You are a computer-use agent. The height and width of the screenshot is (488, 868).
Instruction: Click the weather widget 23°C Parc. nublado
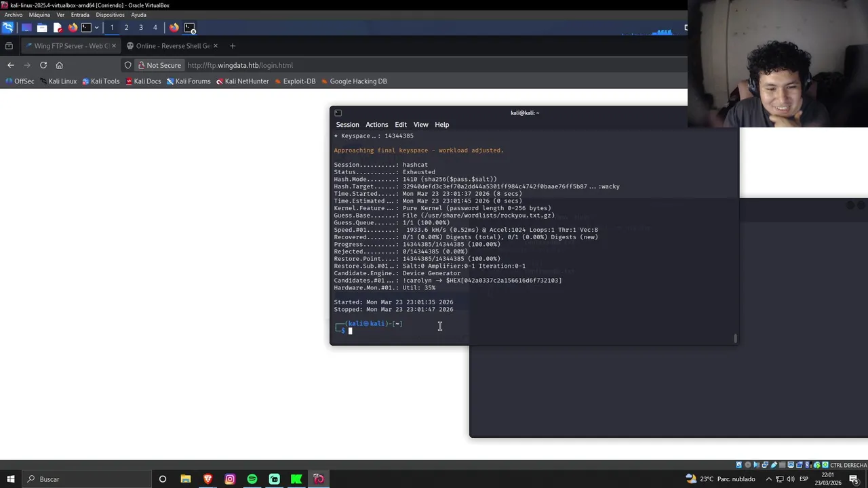click(x=719, y=479)
